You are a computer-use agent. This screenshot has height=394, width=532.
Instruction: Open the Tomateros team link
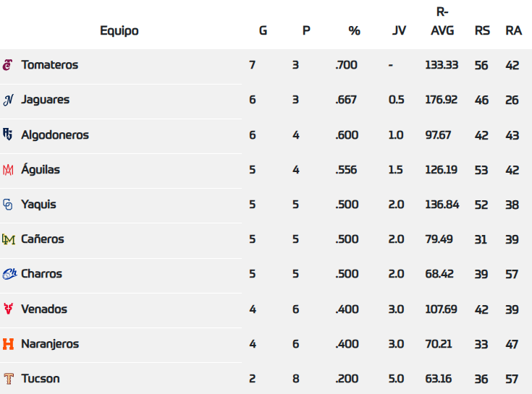(x=49, y=65)
